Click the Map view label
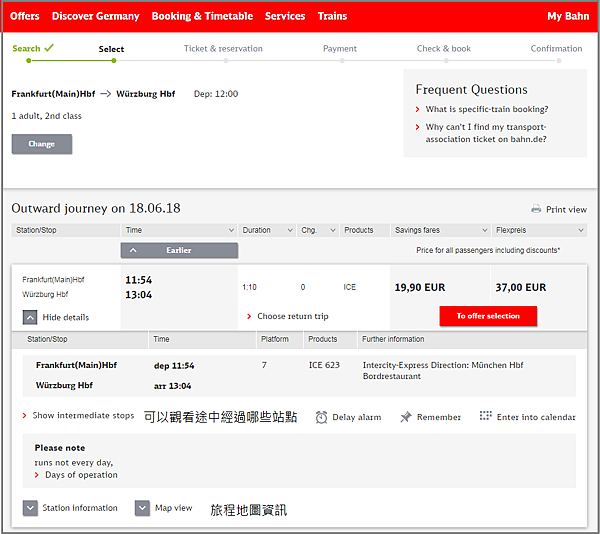The height and width of the screenshot is (534, 600). pos(173,508)
